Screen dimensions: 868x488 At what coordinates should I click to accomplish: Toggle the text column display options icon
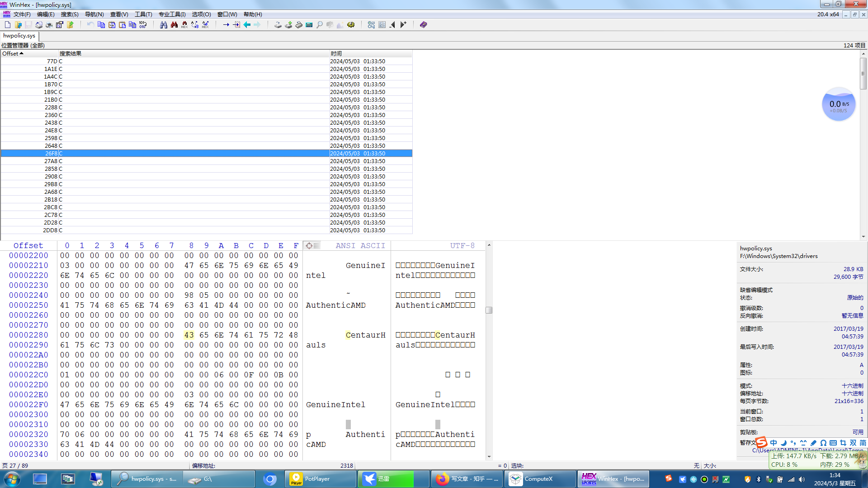[x=311, y=245]
